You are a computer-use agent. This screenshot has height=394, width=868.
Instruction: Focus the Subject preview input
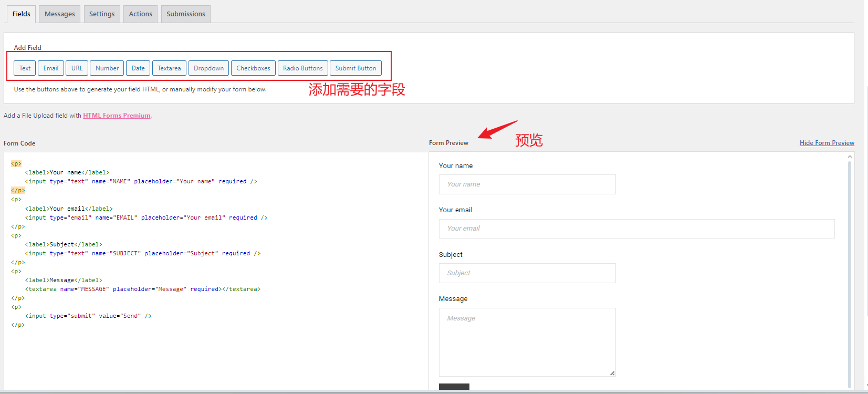click(x=527, y=273)
